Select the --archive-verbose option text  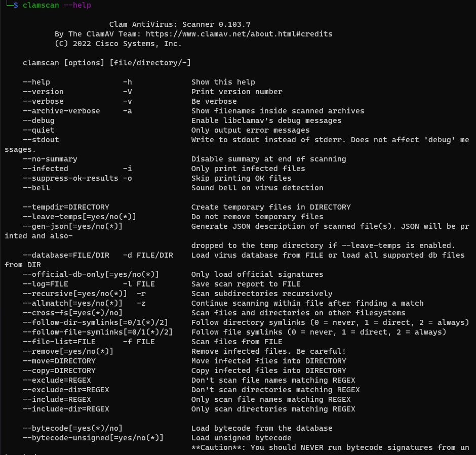61,111
